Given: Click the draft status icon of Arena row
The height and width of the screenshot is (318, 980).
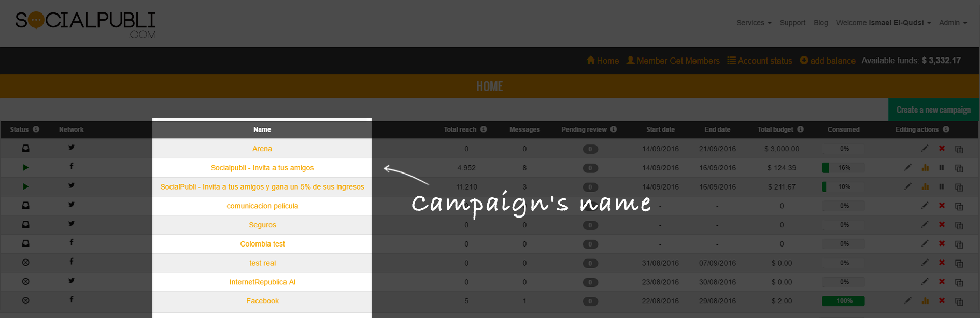Looking at the screenshot, I should pos(25,149).
